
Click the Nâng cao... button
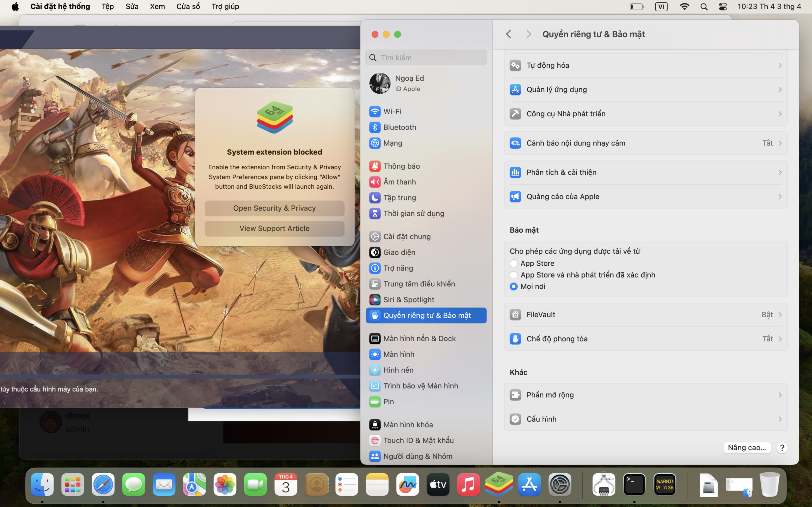[747, 448]
